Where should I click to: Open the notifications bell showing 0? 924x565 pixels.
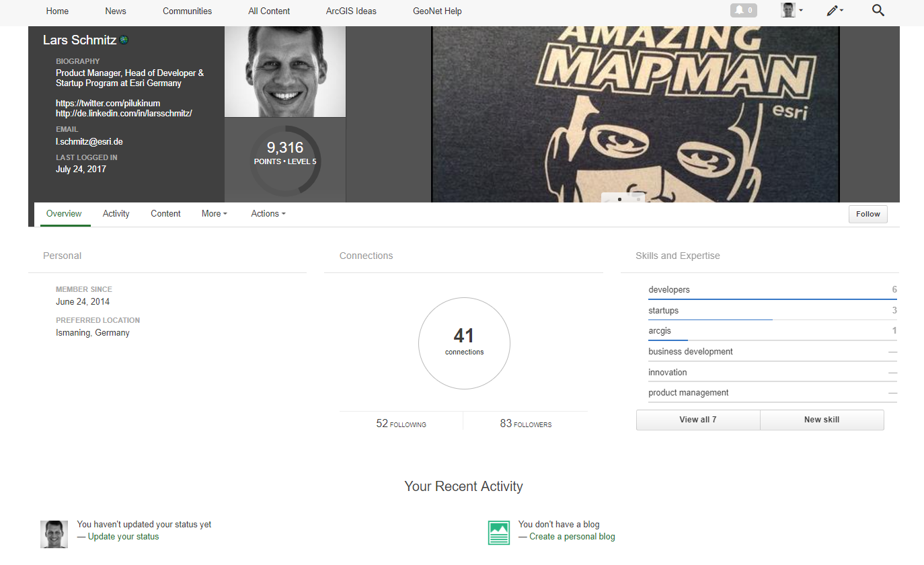[743, 10]
